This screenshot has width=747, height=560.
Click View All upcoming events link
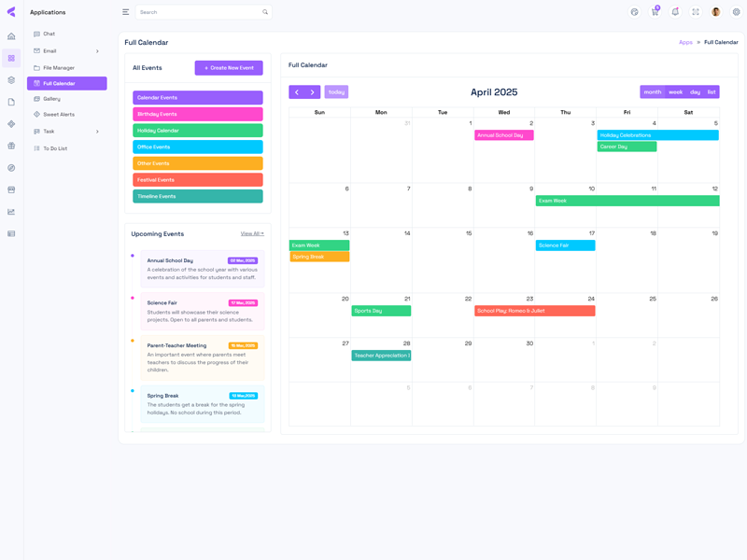pos(251,233)
